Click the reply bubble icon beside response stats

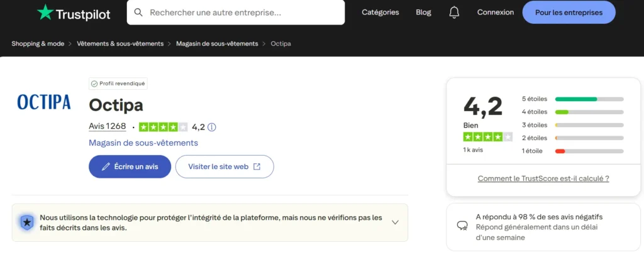click(x=462, y=226)
